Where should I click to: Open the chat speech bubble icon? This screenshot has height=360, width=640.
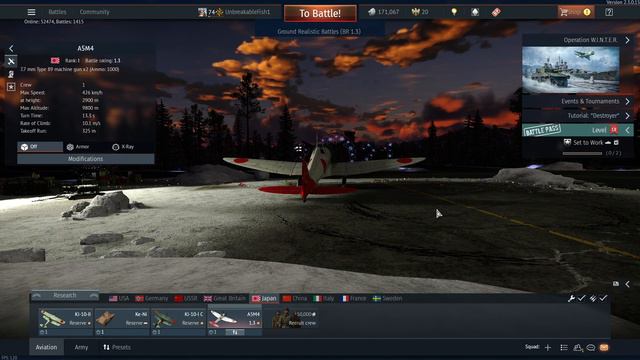(x=591, y=347)
